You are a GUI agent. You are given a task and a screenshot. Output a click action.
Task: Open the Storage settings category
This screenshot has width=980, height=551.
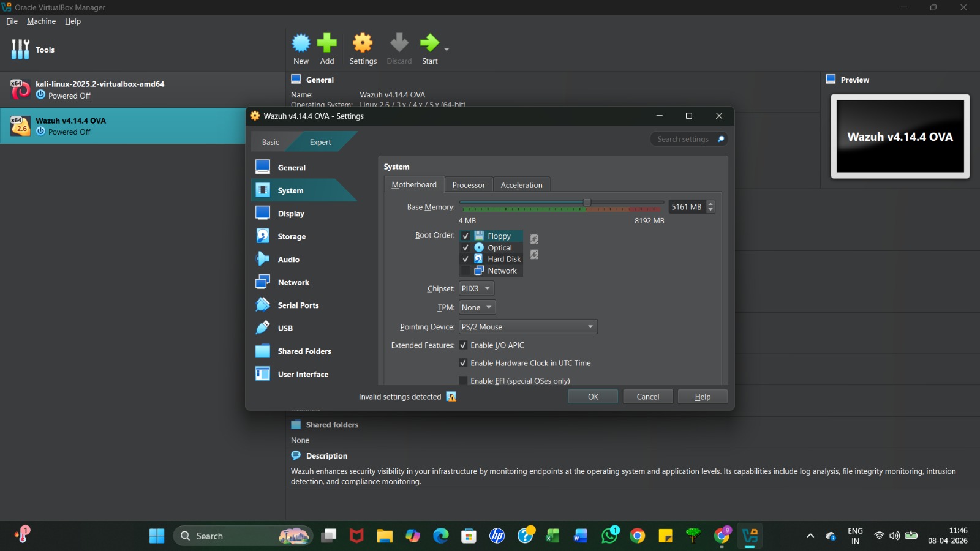coord(304,236)
